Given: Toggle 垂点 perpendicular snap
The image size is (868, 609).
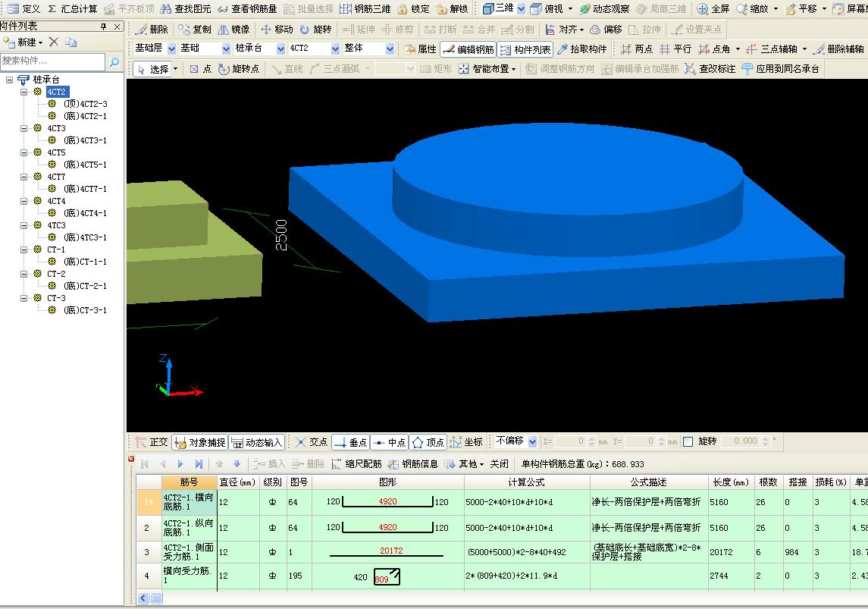Looking at the screenshot, I should [351, 442].
